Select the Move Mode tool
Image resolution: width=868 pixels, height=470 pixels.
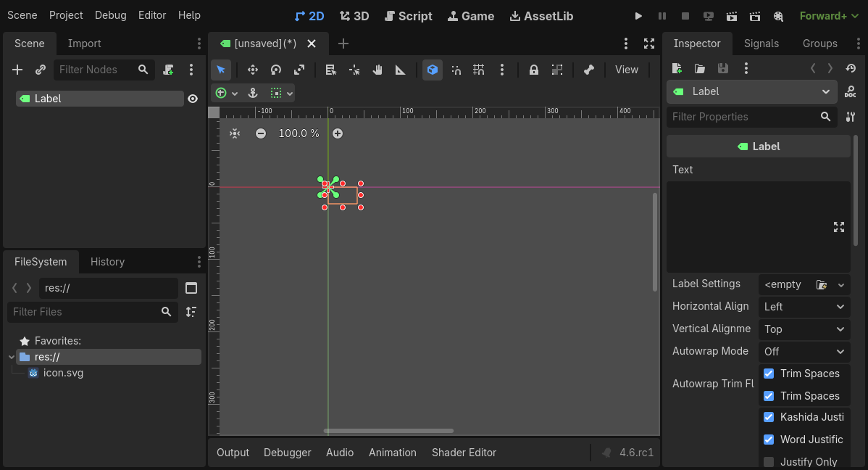[253, 70]
